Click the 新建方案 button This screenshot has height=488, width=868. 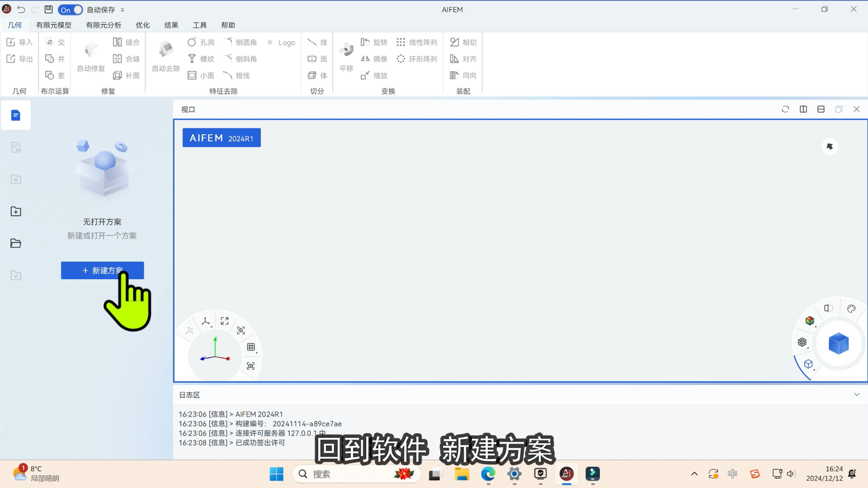coord(102,271)
